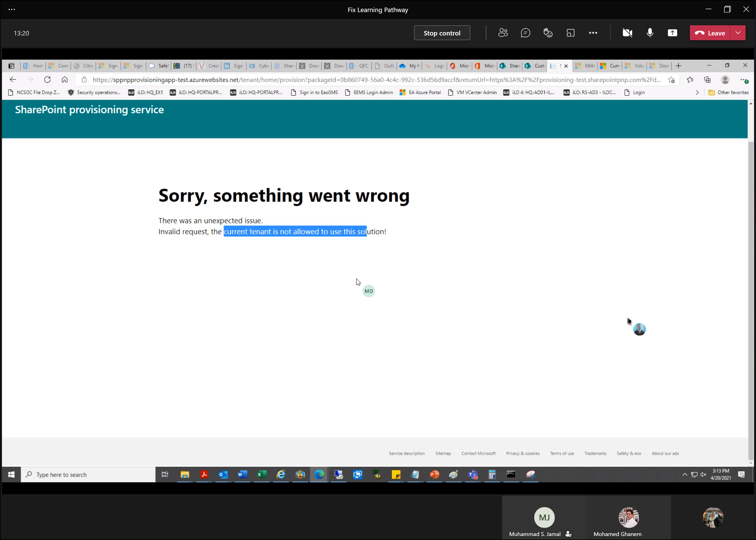Viewport: 756px width, 540px height.
Task: Open the Contact Microsoft footer link
Action: [478, 453]
